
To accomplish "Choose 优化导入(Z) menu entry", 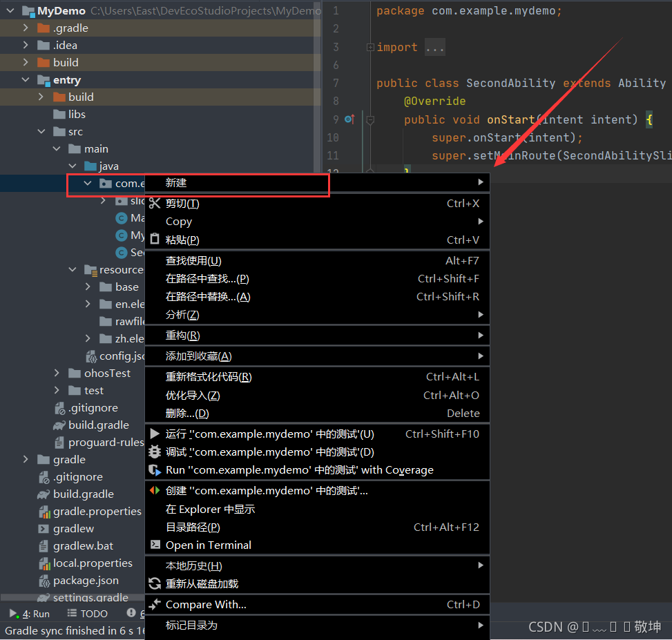I will tap(317, 395).
